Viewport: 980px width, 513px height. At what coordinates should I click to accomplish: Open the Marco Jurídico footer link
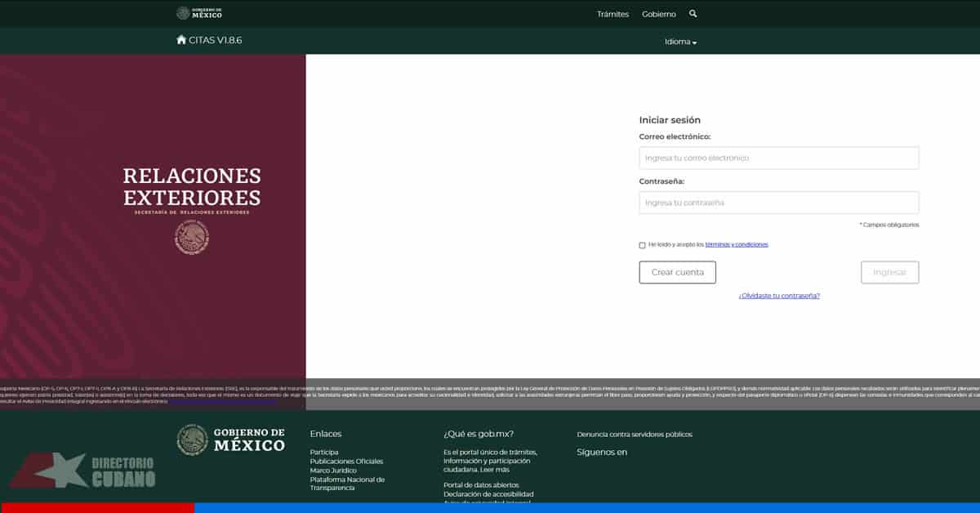click(334, 470)
